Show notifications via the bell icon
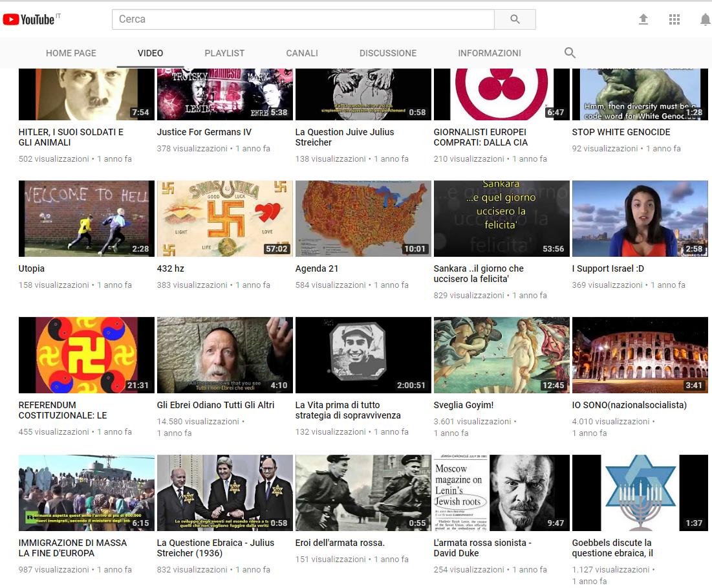Screen dimensions: 712x588 (x=704, y=19)
